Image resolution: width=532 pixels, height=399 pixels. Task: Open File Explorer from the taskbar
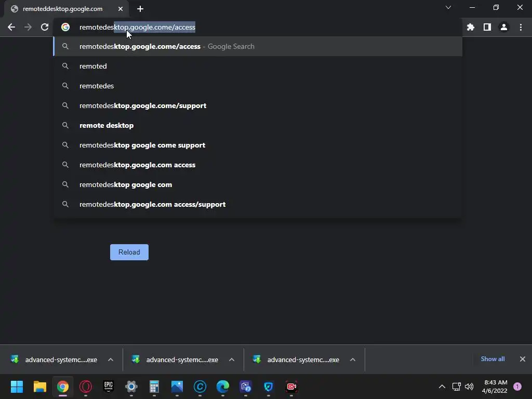click(x=39, y=387)
